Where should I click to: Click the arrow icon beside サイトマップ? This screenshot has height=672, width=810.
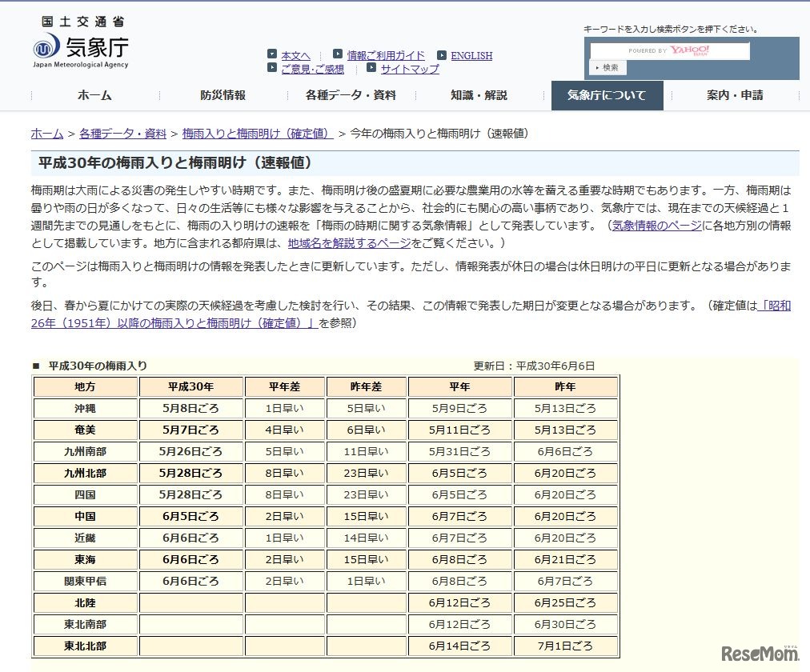pyautogui.click(x=371, y=67)
